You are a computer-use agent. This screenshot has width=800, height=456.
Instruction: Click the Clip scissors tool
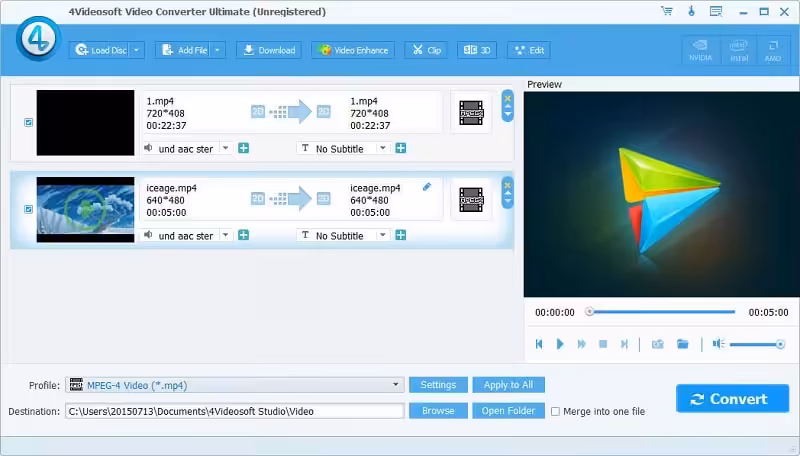426,50
